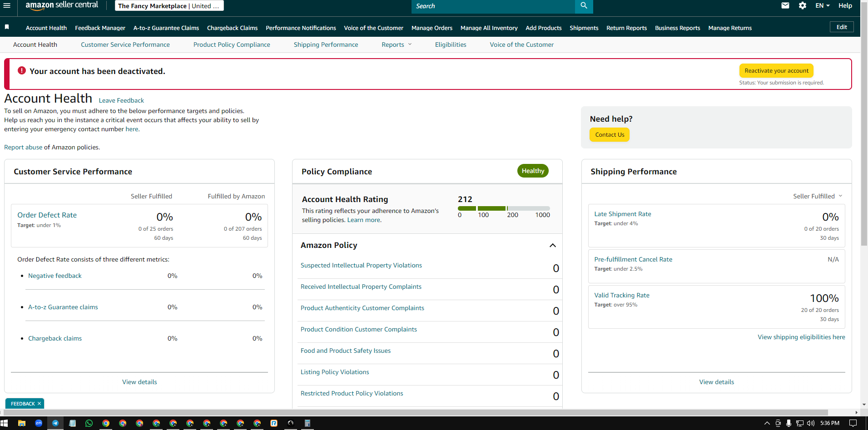Open WhatsApp from the taskbar
868x430 pixels.
tap(89, 423)
